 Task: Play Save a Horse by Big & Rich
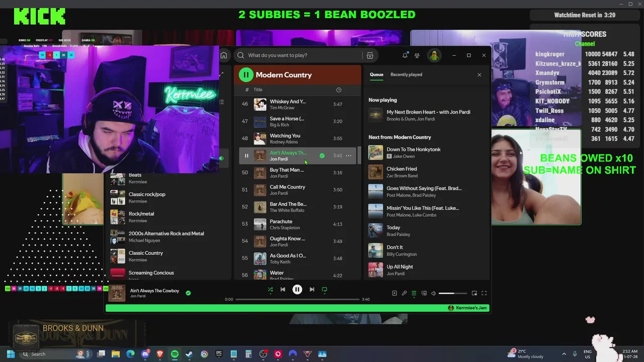coord(298,122)
